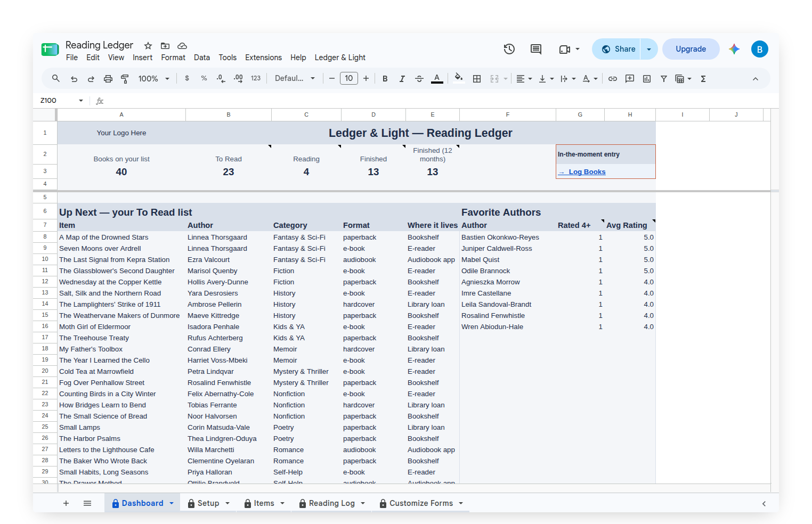Click the Share button

pos(617,49)
